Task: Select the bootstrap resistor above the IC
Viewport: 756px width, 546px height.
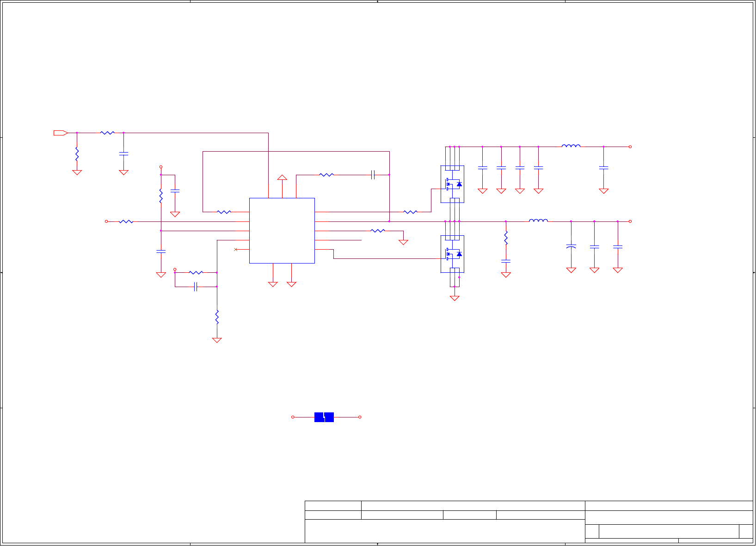Action: [x=326, y=175]
